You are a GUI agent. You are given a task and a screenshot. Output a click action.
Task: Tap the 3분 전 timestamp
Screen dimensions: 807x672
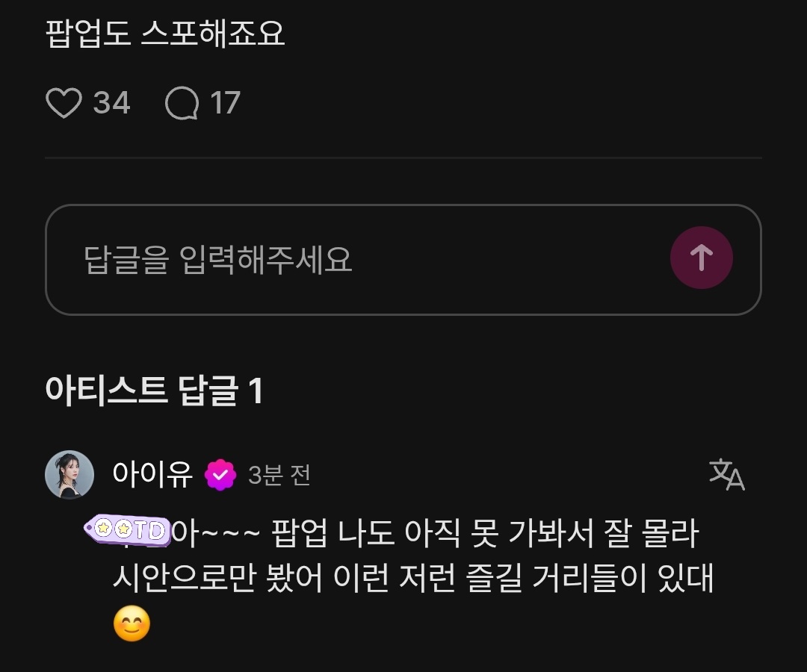pyautogui.click(x=279, y=475)
